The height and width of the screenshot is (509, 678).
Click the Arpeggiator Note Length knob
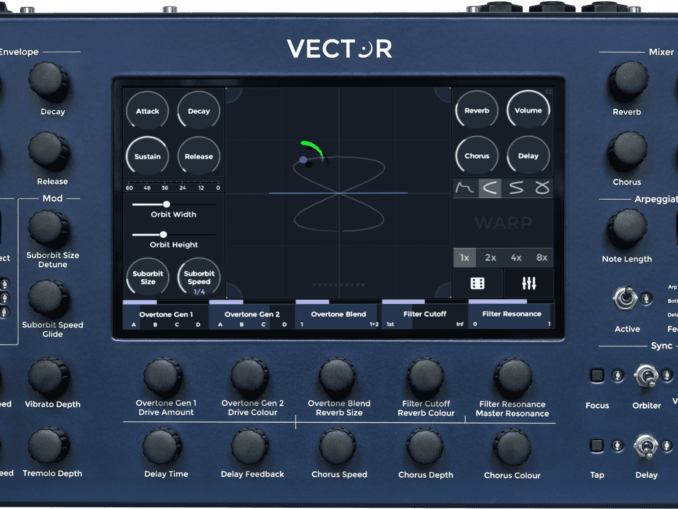click(x=627, y=229)
